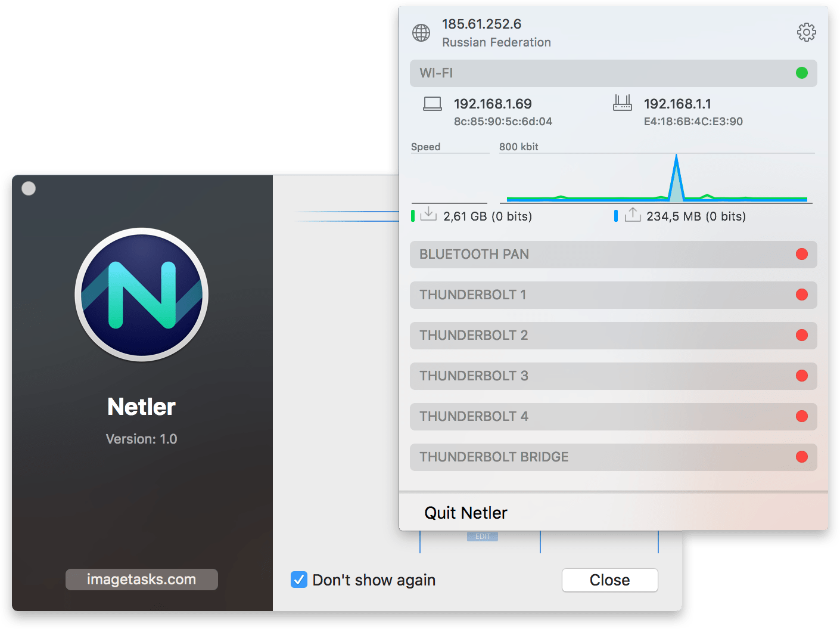Click the Netler app logo

point(142,295)
